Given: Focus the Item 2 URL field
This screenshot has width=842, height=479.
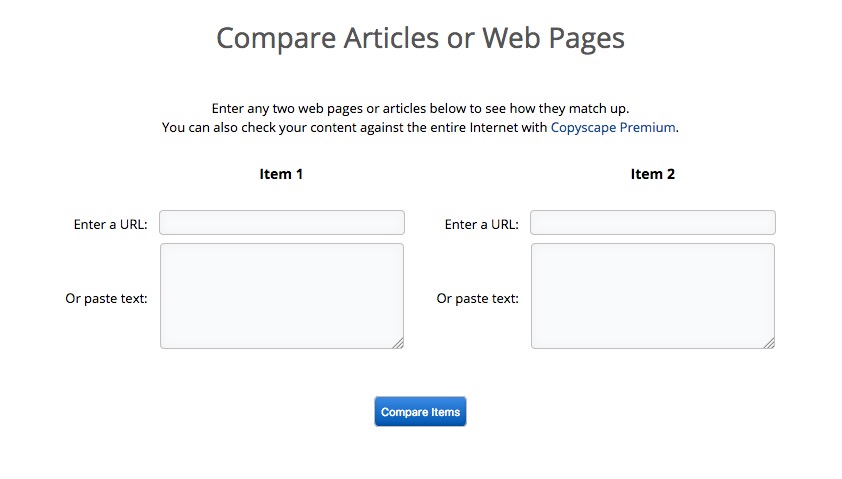Looking at the screenshot, I should click(653, 223).
